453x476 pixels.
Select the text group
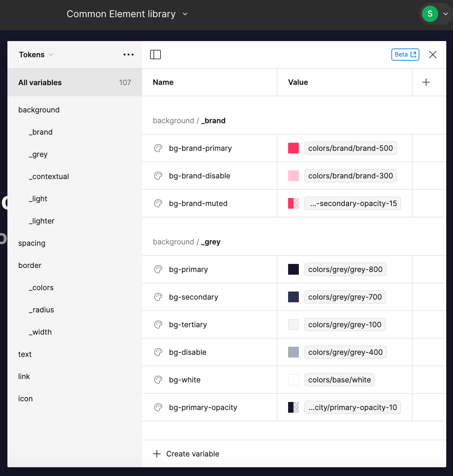click(25, 354)
